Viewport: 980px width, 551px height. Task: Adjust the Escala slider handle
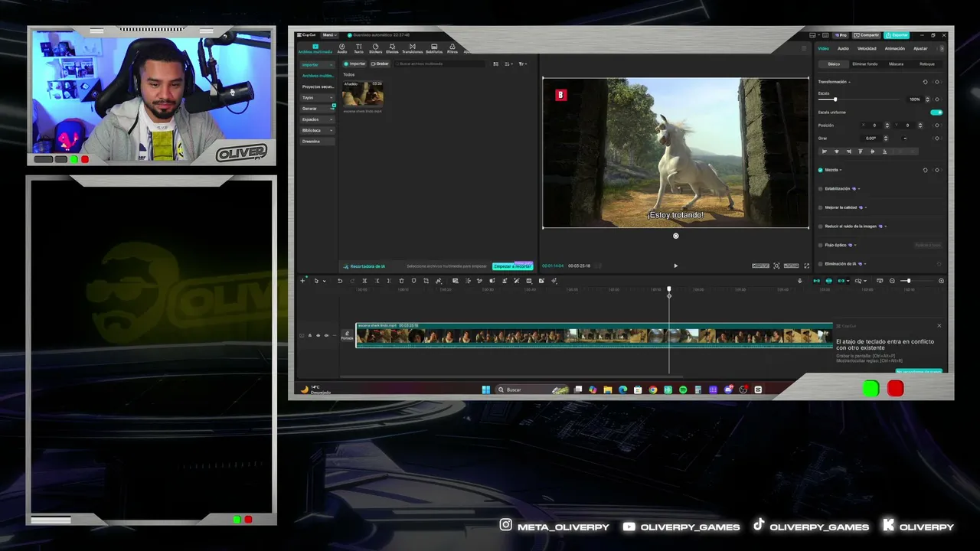(835, 99)
